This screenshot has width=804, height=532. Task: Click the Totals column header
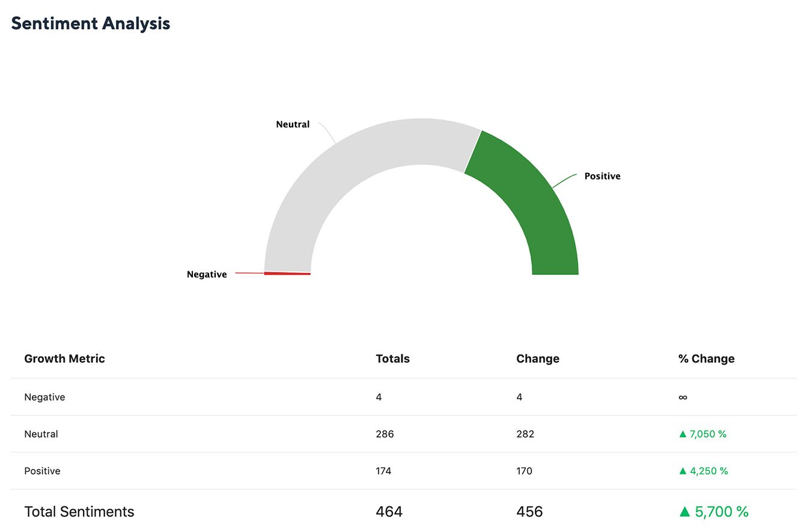click(x=392, y=358)
